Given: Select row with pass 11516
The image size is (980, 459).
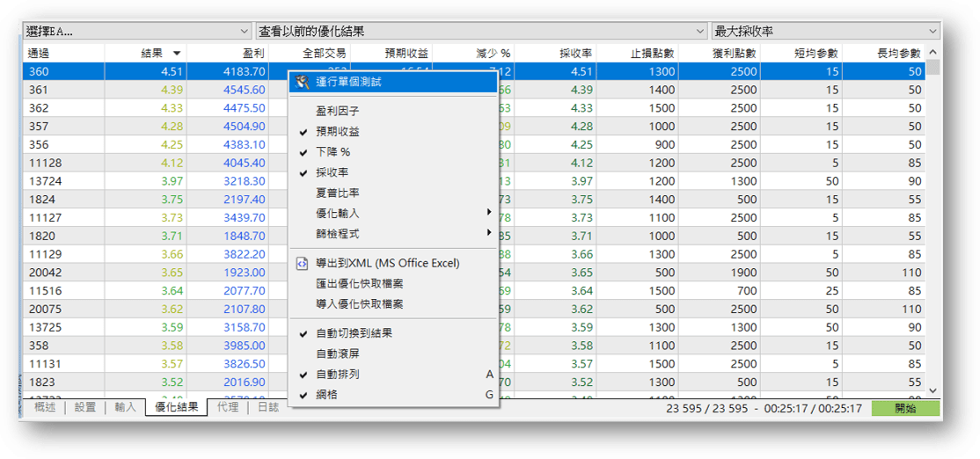Looking at the screenshot, I should [474, 290].
